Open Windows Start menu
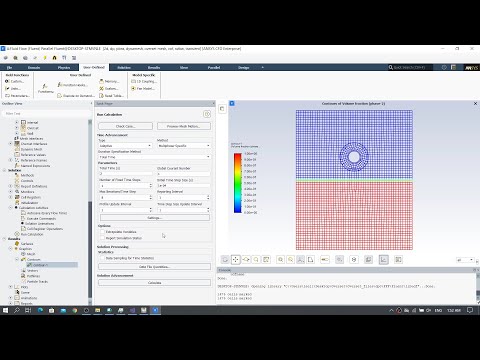The image size is (480, 360). point(5,310)
